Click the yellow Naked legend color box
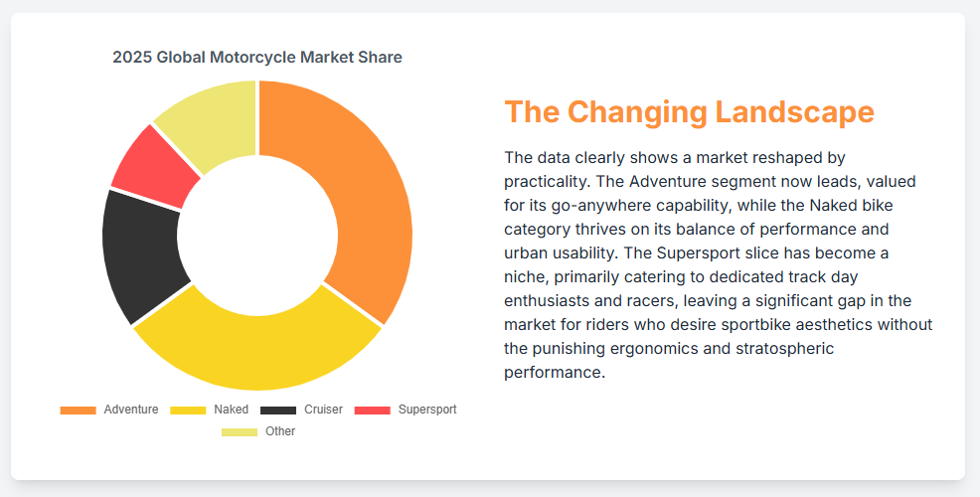Screen dimensions: 980x497 tap(188, 410)
